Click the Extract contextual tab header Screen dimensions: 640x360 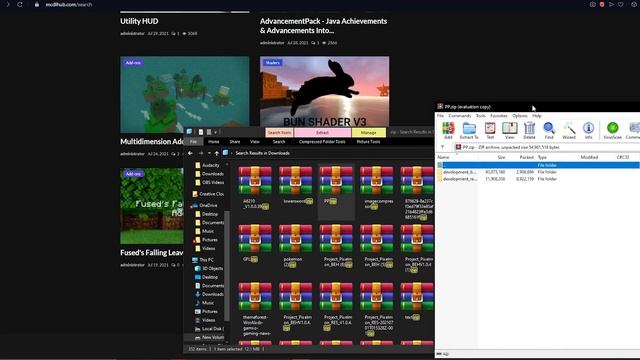pos(322,133)
